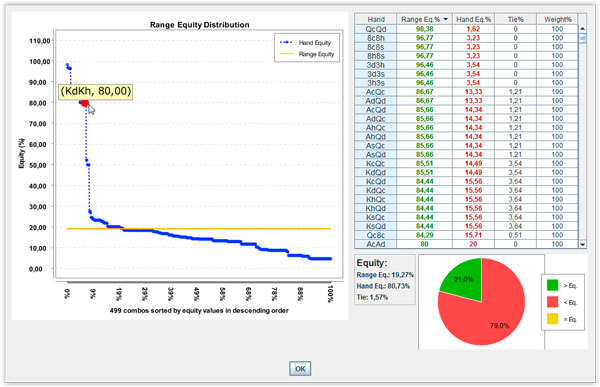The width and height of the screenshot is (600, 387).
Task: Select the KsQd hand row
Action: pos(466,226)
